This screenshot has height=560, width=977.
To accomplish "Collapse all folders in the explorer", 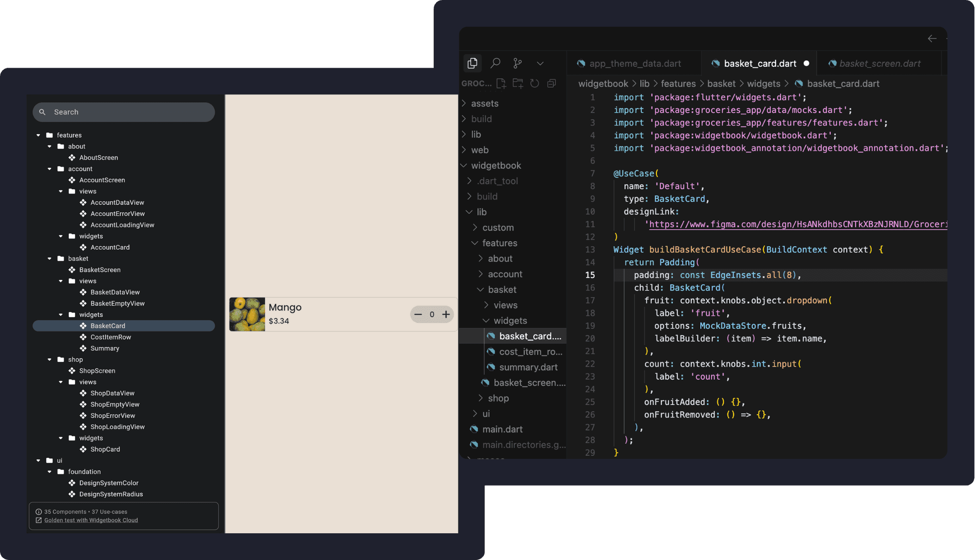I will point(552,83).
